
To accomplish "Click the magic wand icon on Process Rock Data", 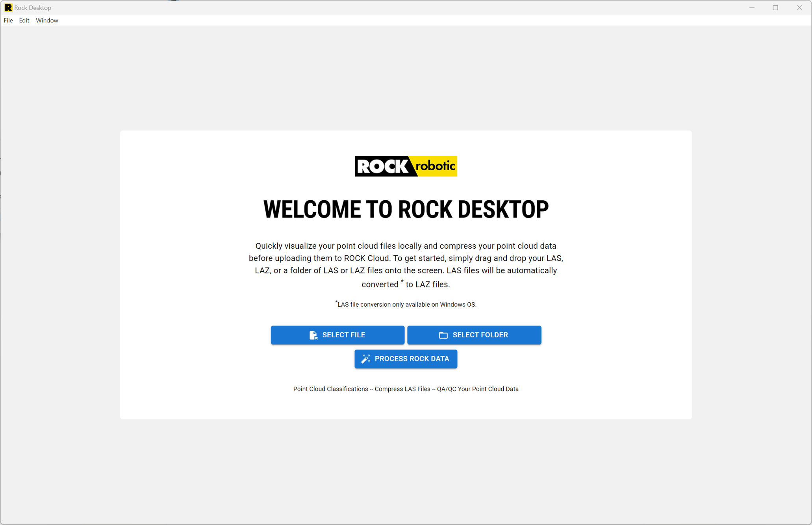I will coord(365,359).
